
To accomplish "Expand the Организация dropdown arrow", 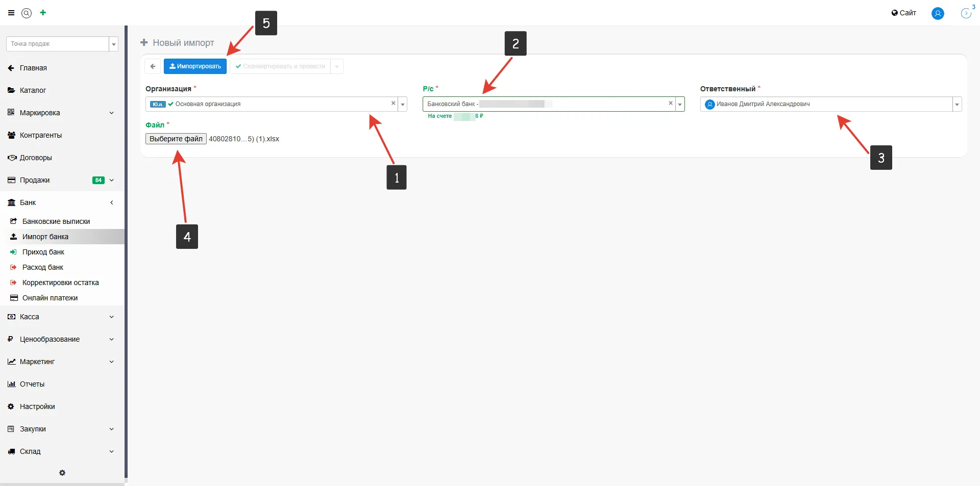I will pyautogui.click(x=403, y=105).
